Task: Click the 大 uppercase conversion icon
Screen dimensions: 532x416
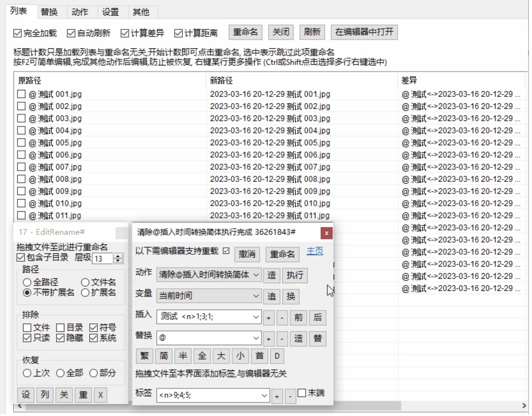Action: click(x=221, y=356)
